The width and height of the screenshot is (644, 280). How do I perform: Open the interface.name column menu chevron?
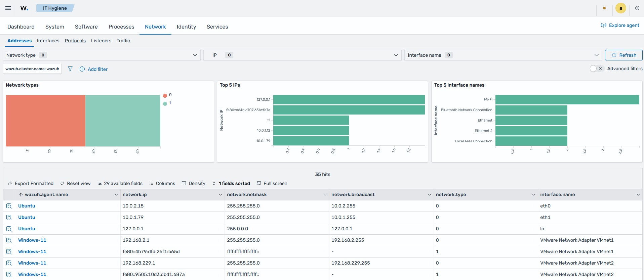coord(638,195)
